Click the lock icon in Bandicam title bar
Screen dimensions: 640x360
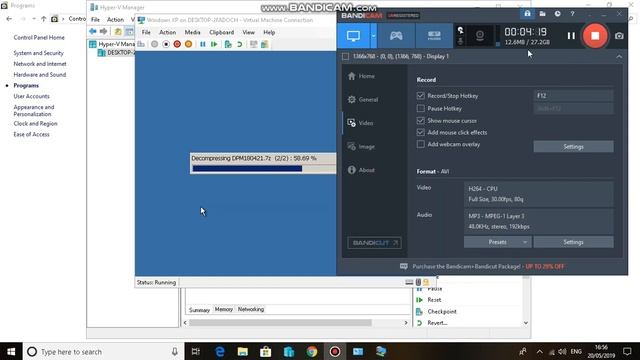[x=527, y=13]
